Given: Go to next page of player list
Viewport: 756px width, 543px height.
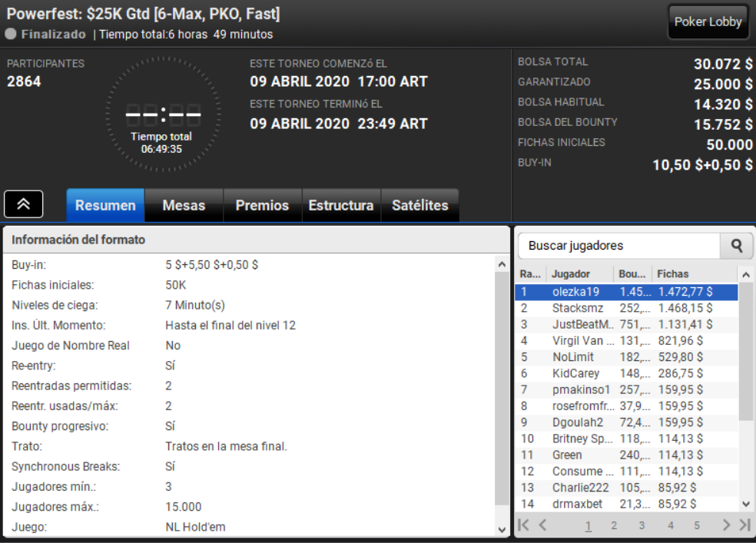Looking at the screenshot, I should click(726, 525).
